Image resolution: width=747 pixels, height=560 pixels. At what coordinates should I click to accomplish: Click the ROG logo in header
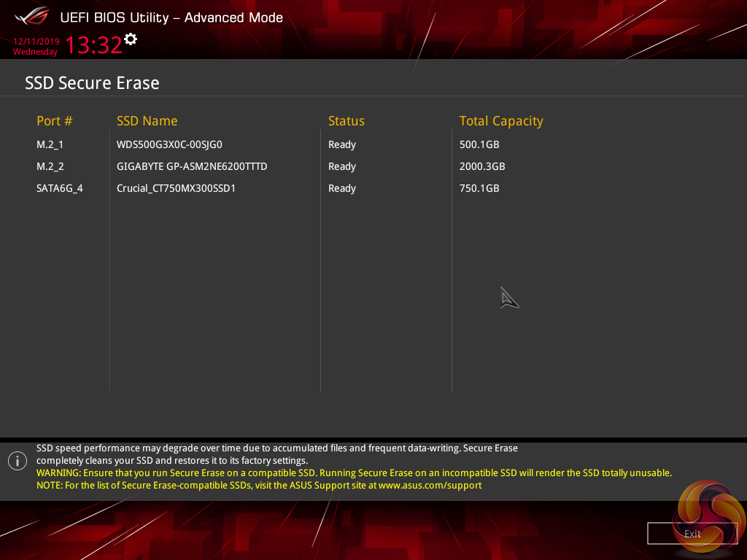(32, 16)
